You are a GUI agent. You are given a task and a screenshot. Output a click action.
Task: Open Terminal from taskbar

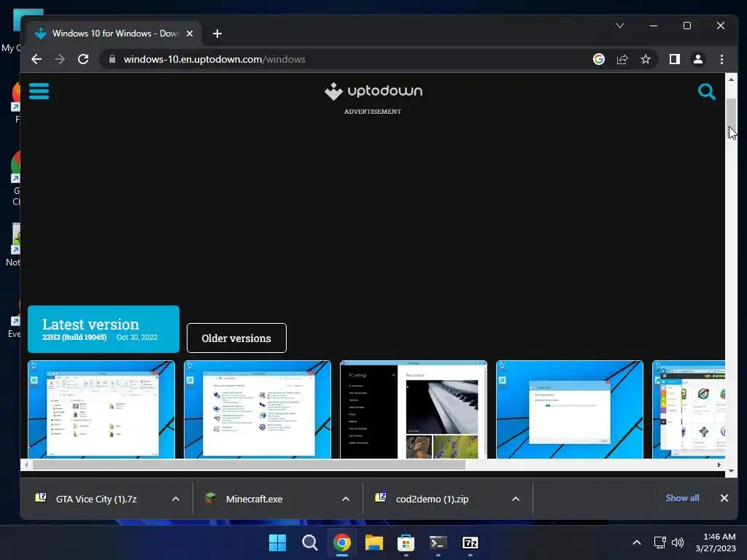(x=438, y=542)
